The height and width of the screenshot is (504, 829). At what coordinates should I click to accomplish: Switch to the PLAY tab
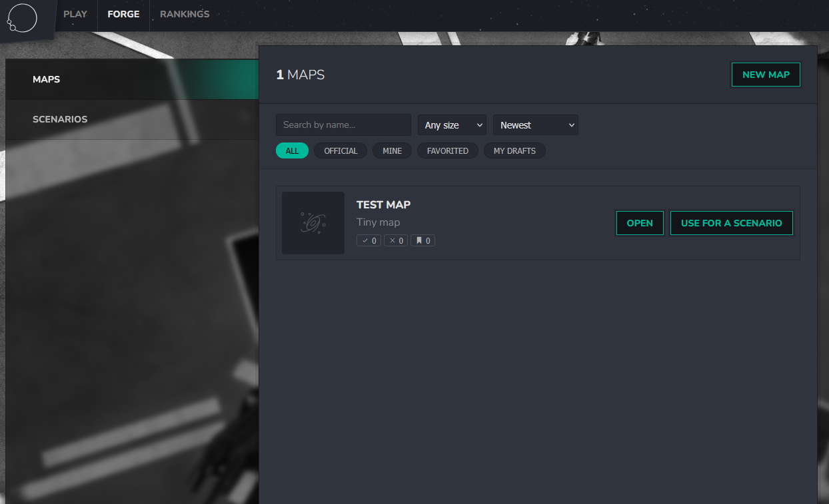[x=75, y=14]
